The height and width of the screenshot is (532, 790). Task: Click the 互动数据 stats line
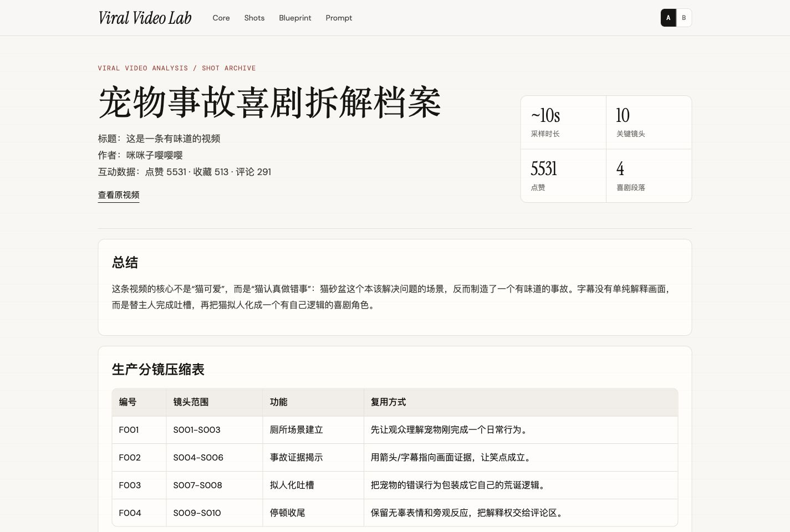click(x=185, y=172)
